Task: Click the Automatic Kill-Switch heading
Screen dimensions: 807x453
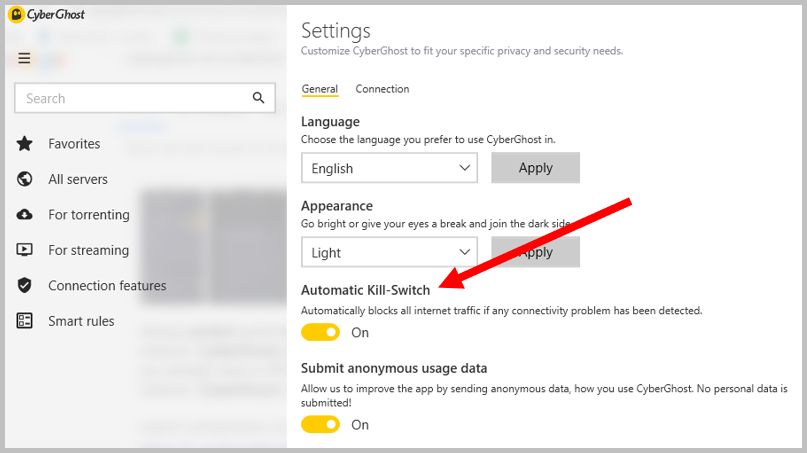Action: [365, 290]
